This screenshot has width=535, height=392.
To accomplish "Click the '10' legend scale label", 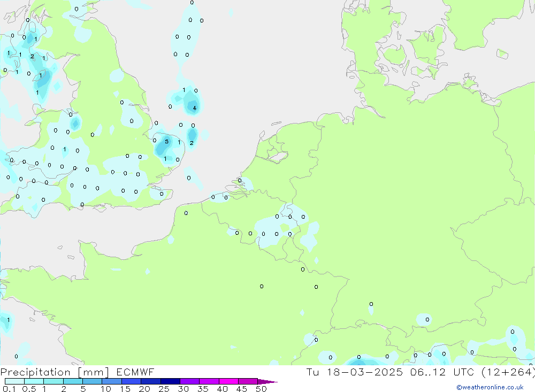I will pos(106,389).
